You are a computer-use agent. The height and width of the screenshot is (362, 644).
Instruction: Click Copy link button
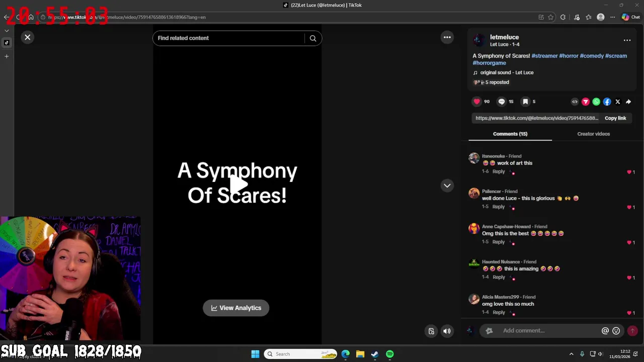[x=615, y=118]
